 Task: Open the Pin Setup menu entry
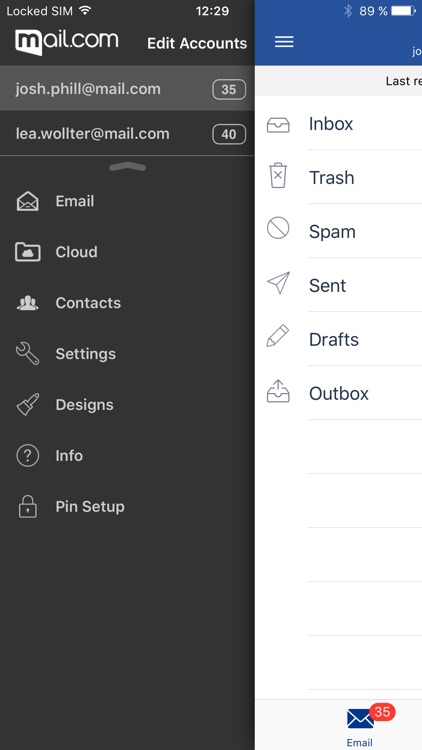127,507
